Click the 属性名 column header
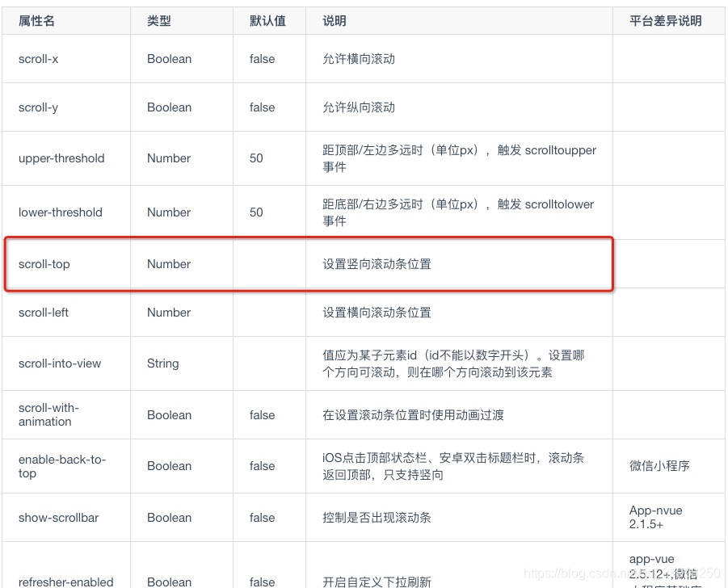The height and width of the screenshot is (588, 728). click(36, 21)
